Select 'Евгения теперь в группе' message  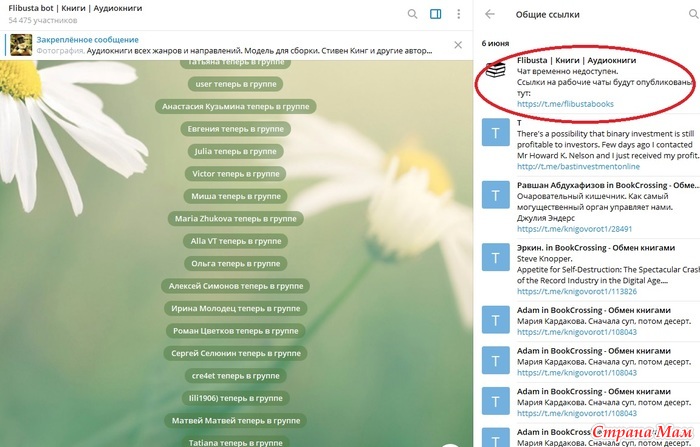click(x=236, y=129)
